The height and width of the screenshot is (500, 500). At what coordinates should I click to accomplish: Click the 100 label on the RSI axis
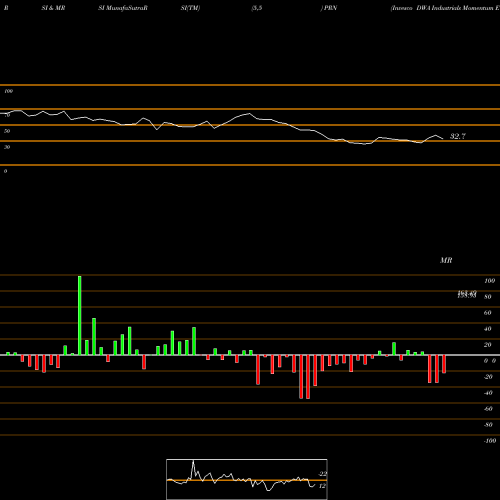coord(8,91)
